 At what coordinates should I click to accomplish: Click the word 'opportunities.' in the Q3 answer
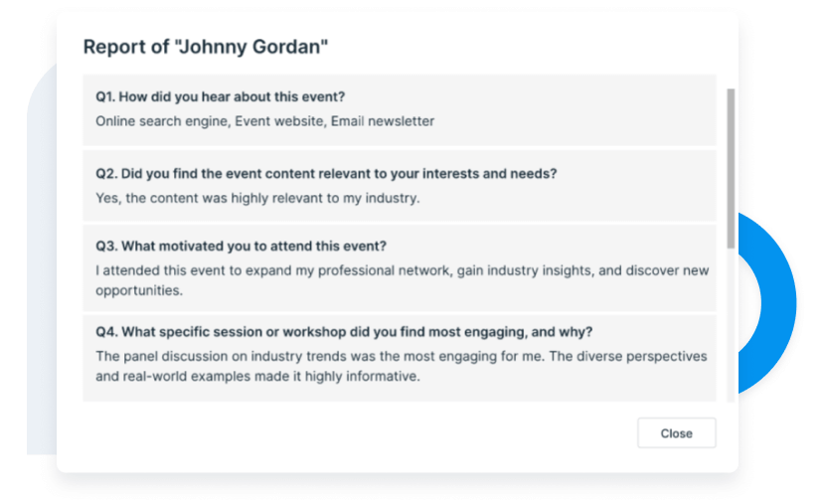tap(139, 290)
